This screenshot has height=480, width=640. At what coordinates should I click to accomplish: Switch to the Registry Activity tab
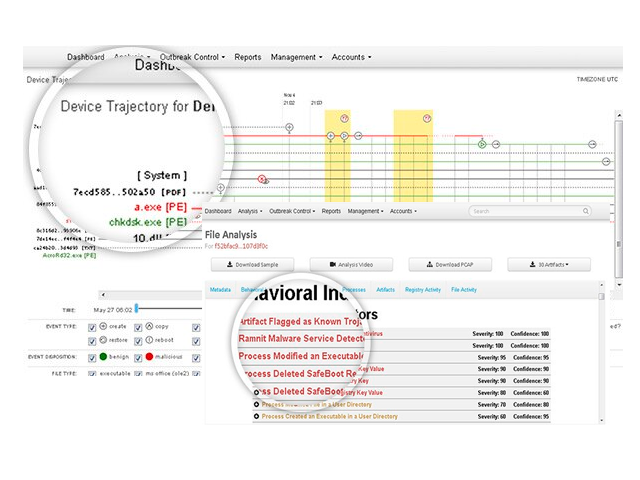coord(422,290)
